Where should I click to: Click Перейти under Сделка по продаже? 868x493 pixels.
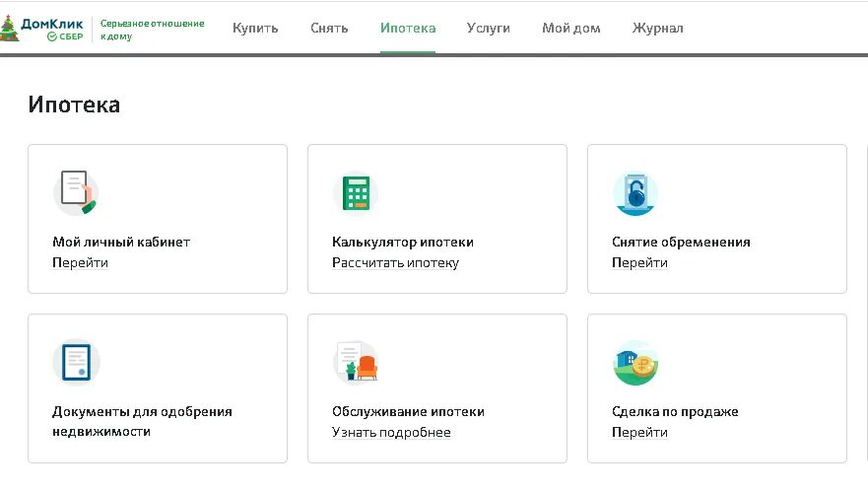(639, 432)
